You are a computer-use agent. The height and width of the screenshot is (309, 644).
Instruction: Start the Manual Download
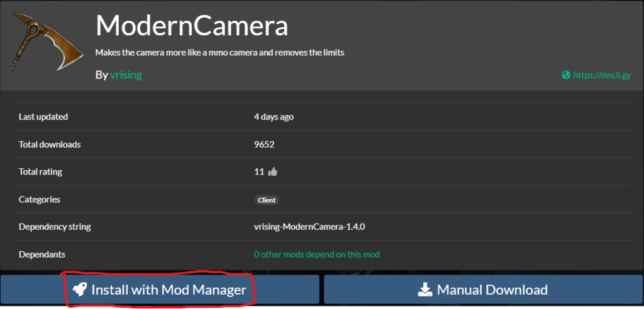tap(484, 290)
